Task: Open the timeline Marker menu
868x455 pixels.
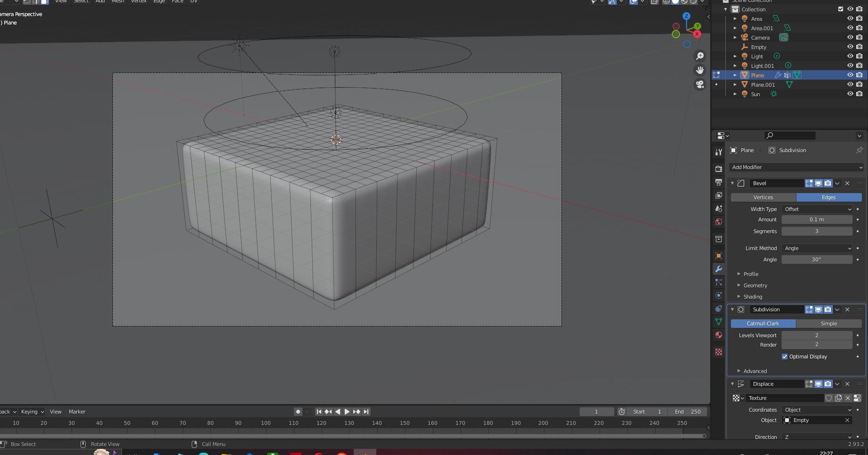Action: click(77, 412)
